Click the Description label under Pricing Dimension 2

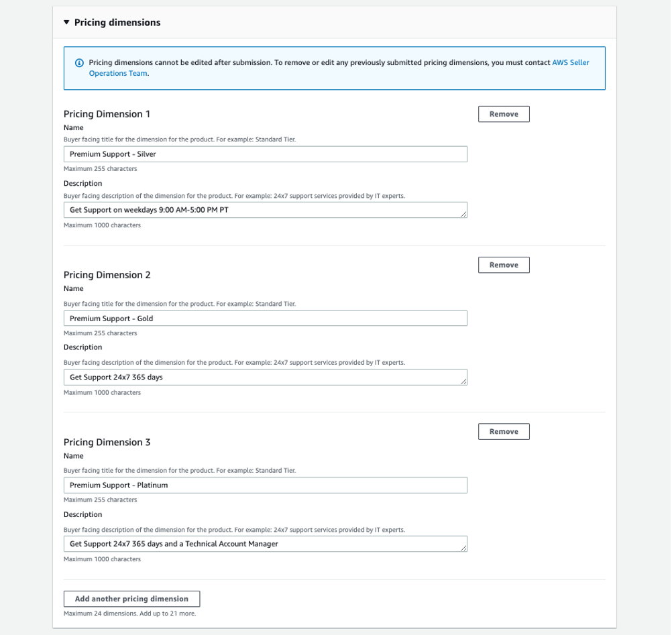[x=83, y=347]
